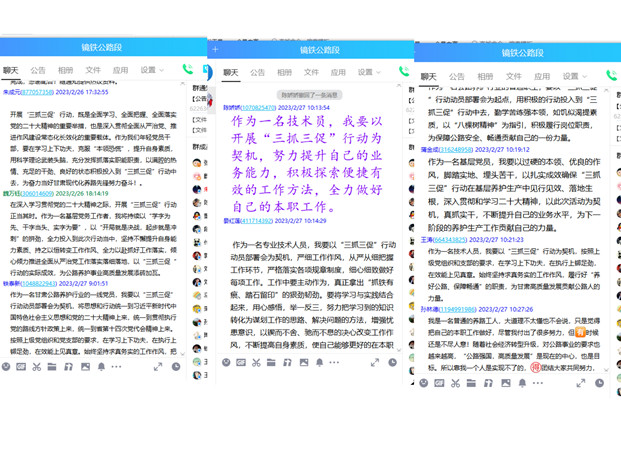Click the folder icon in right chat toolbar

click(473, 382)
